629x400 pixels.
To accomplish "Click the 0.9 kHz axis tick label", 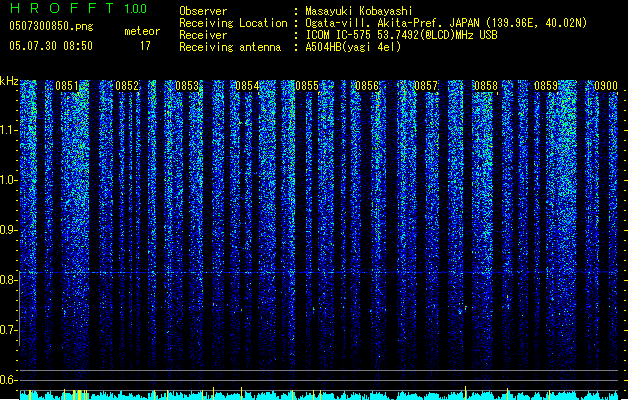I will pos(8,229).
